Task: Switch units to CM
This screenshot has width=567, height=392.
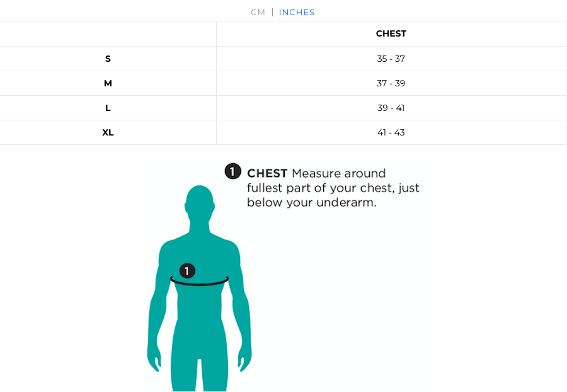Action: coord(258,13)
